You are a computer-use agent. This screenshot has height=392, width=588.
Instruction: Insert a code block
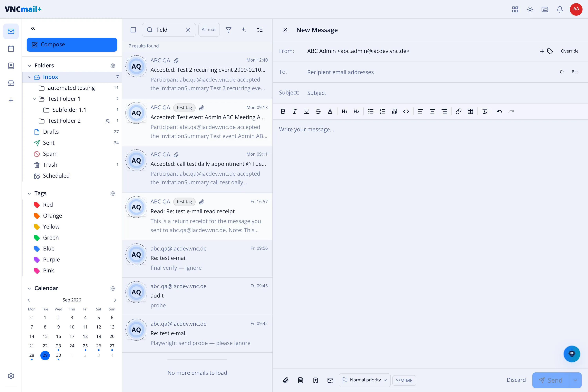[406, 112]
